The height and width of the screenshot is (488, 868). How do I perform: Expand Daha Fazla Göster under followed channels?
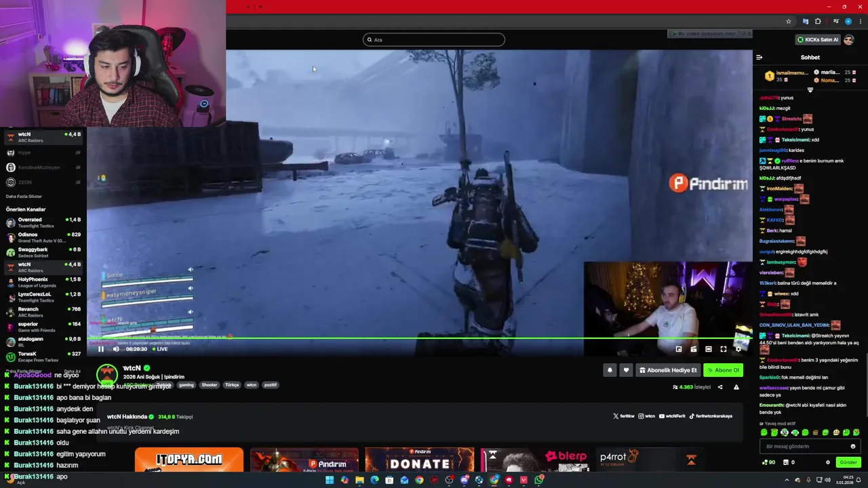[24, 197]
